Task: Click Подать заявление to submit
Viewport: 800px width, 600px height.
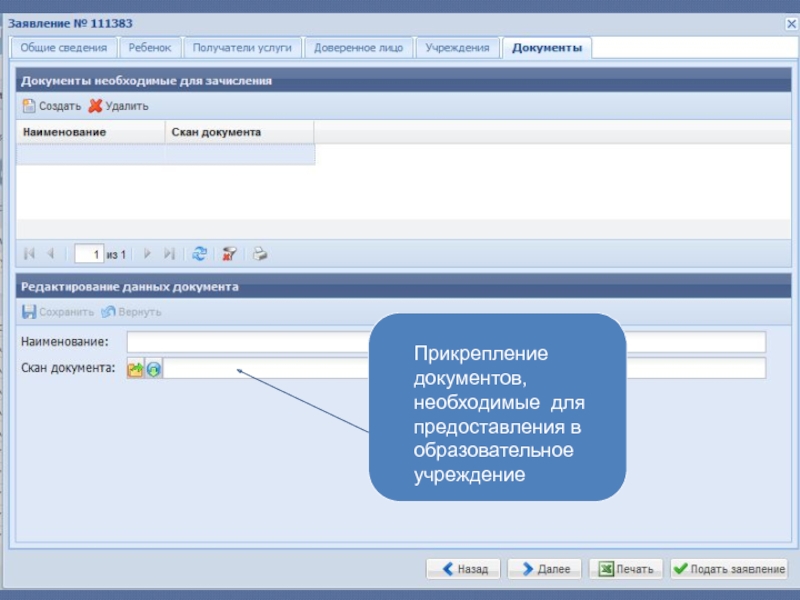Action: (729, 569)
